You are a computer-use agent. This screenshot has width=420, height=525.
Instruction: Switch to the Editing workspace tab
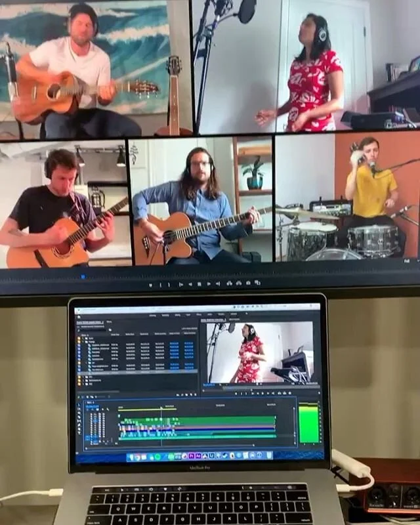click(x=178, y=315)
